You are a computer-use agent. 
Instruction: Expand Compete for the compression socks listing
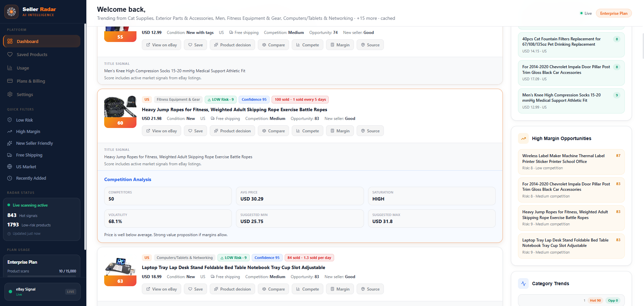[308, 45]
